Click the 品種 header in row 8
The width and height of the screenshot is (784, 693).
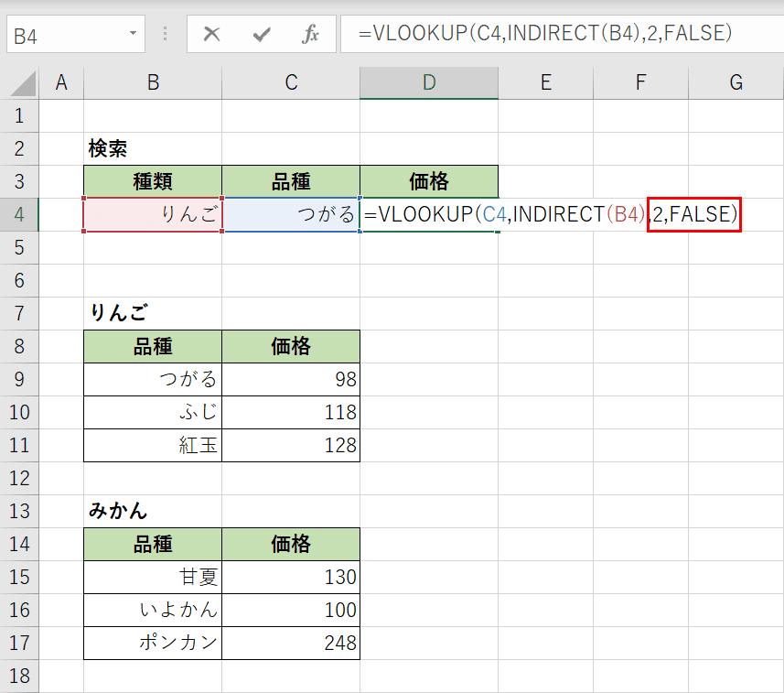(153, 346)
